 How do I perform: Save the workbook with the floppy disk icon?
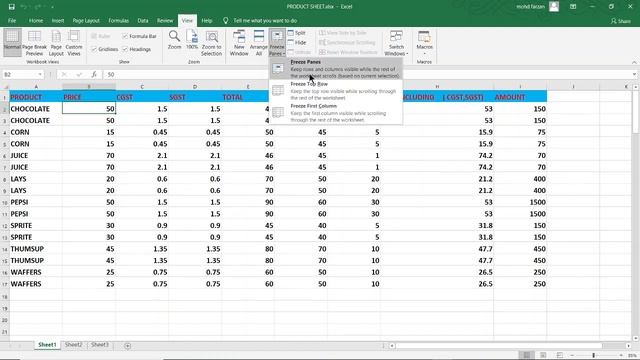(x=11, y=7)
